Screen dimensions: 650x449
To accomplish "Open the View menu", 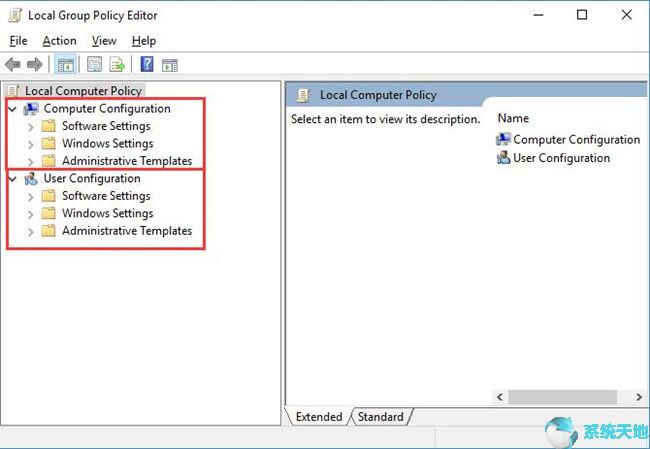I will coord(104,41).
